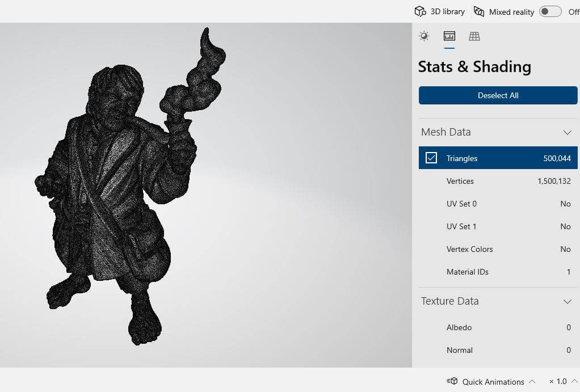Switch to the Grid & Views tab icon
The image size is (580, 392).
pos(474,36)
